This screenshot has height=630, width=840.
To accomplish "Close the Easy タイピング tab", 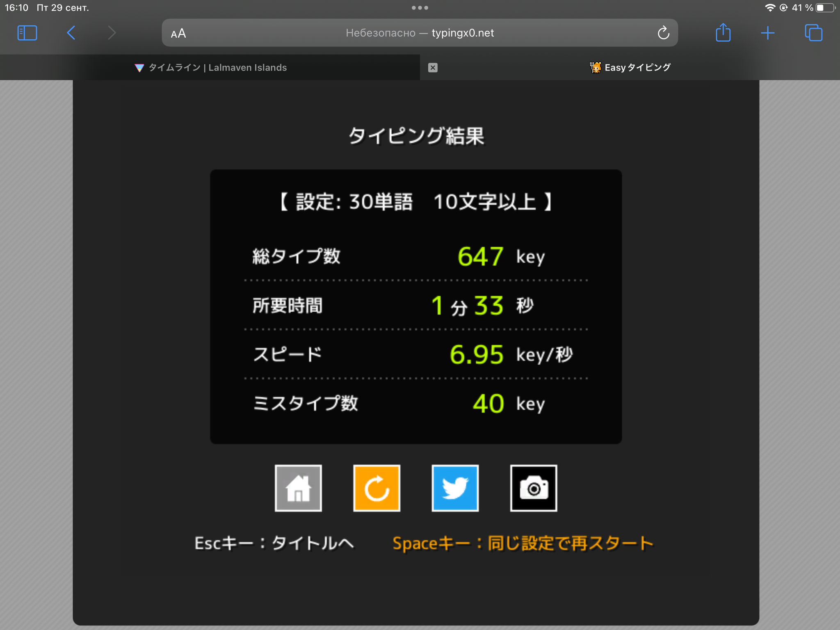I will 433,68.
